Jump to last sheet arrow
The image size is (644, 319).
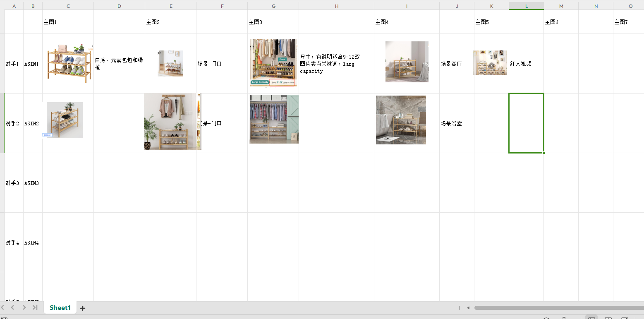tap(35, 307)
